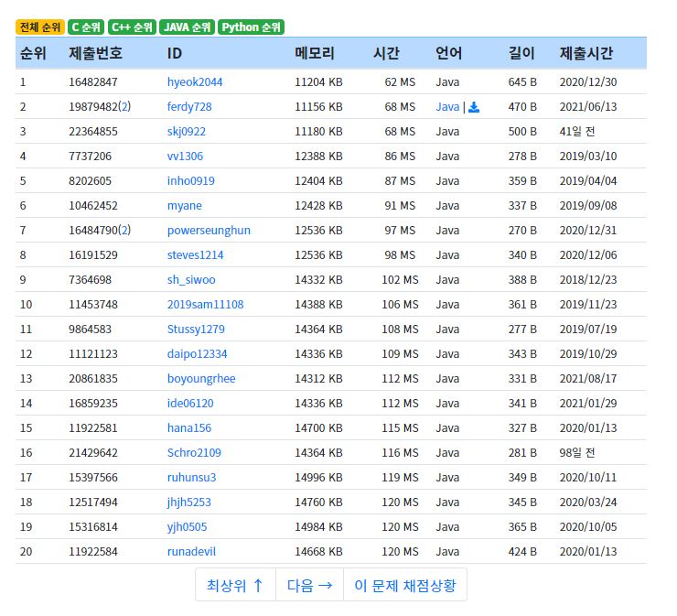Image resolution: width=677 pixels, height=616 pixels.
Task: Open user boyoungrhee profile link
Action: [201, 378]
